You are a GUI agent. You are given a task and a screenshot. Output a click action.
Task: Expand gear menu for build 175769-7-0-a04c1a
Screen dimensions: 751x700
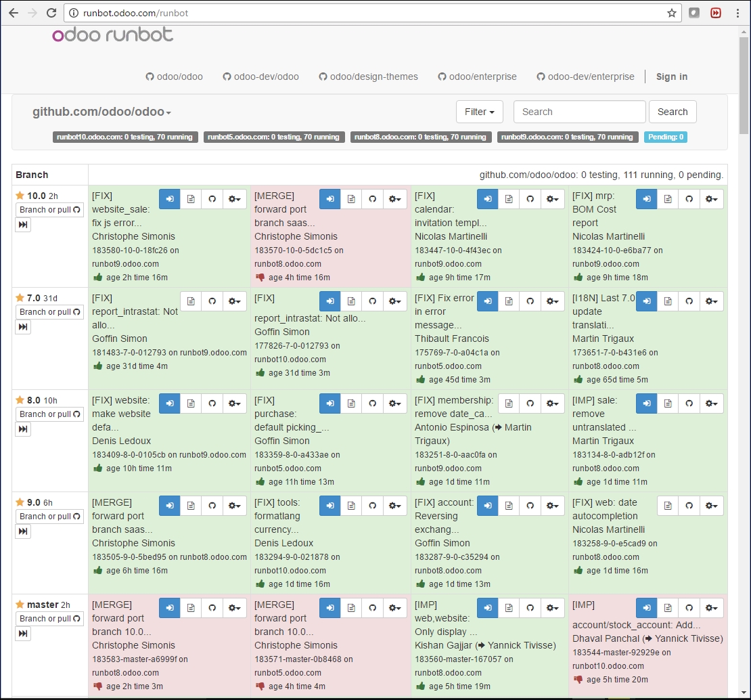[552, 301]
